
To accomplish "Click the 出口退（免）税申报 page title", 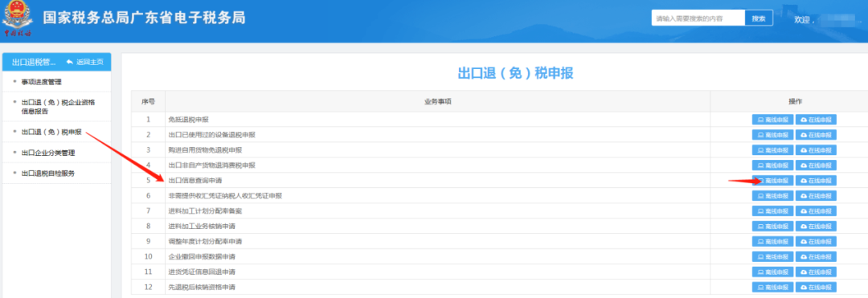I will click(515, 74).
